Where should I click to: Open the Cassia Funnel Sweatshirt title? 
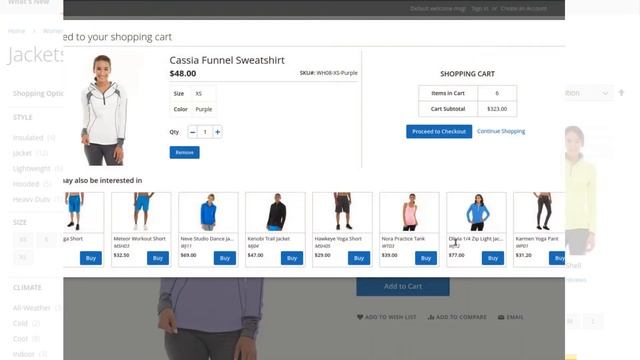click(227, 60)
